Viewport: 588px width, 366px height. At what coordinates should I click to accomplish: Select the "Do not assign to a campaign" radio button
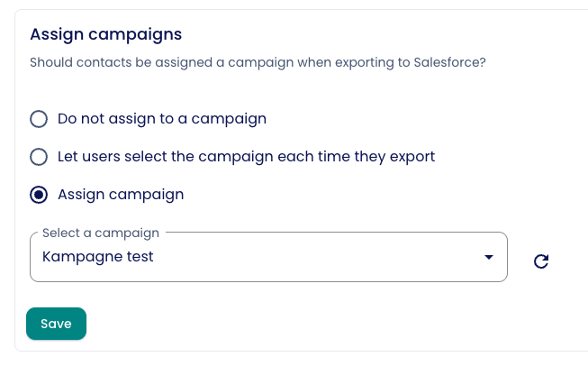tap(39, 119)
